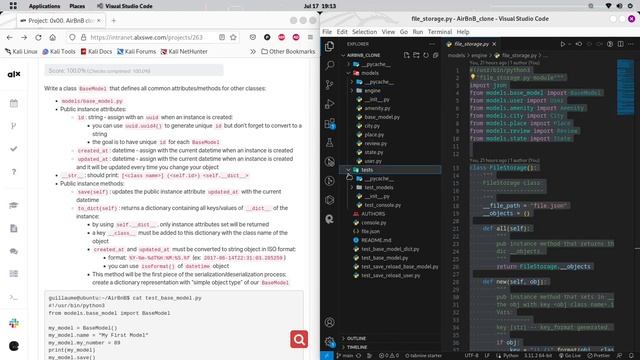Open the Edit menu in VS Code

click(x=342, y=32)
